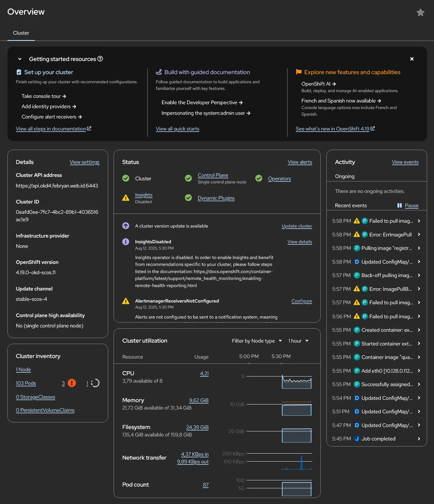Open Enable the Developer Perspective quick start
This screenshot has height=504, width=434.
click(202, 102)
